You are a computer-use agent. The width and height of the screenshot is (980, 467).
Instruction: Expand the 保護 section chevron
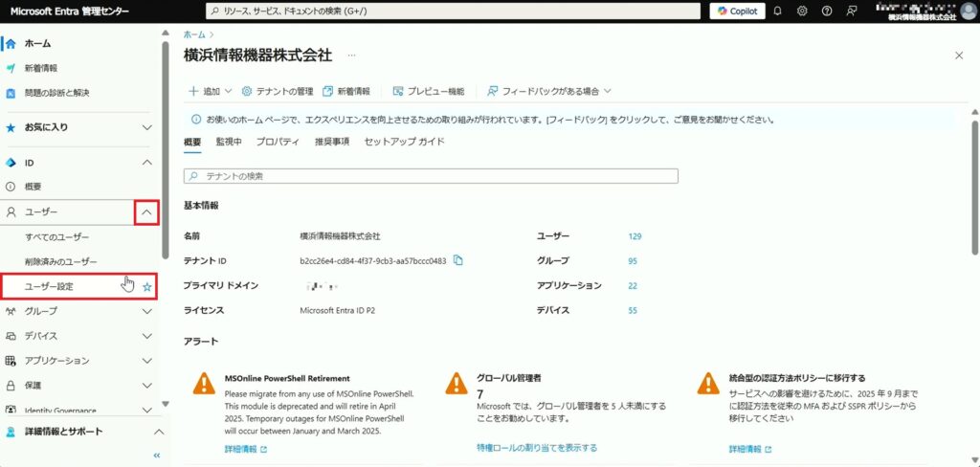click(x=146, y=386)
